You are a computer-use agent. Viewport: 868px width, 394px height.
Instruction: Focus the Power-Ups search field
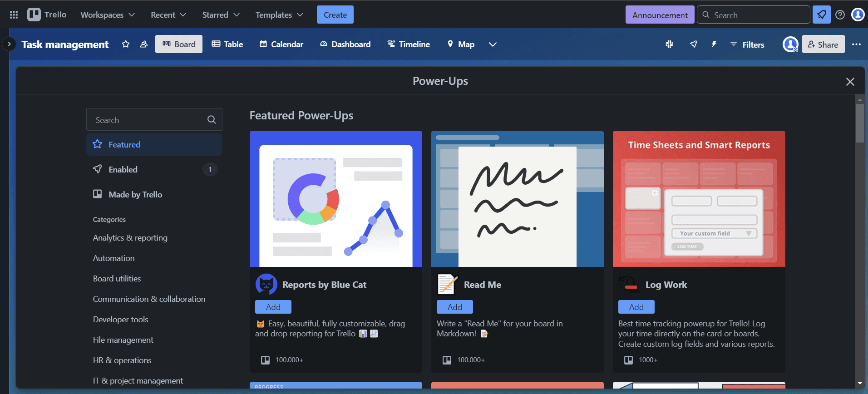[x=154, y=120]
